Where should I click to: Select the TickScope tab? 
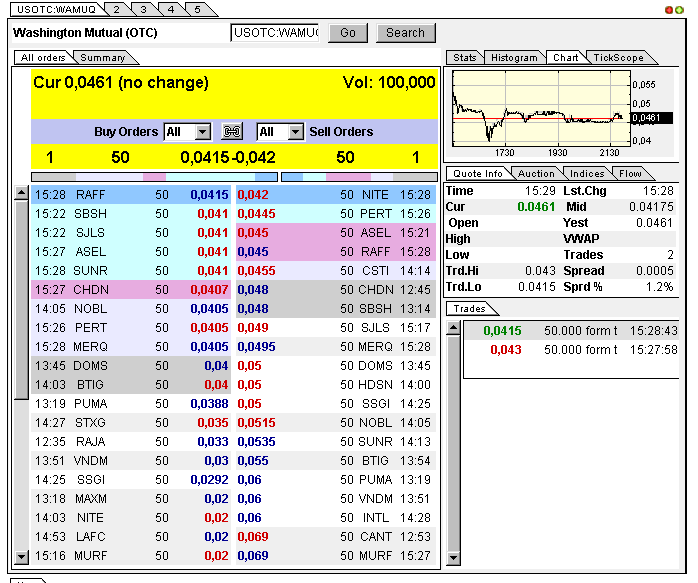617,58
